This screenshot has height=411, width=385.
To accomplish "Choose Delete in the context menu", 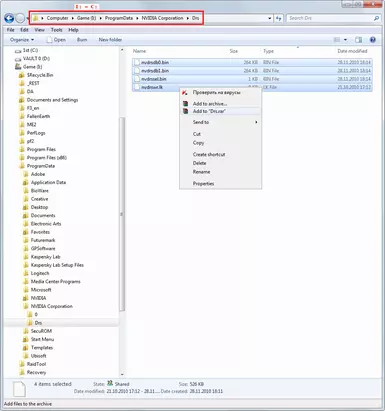I will [x=221, y=163].
